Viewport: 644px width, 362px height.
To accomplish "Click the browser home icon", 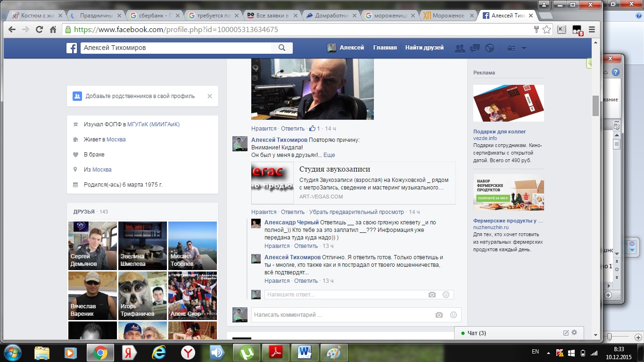I will coord(53,29).
